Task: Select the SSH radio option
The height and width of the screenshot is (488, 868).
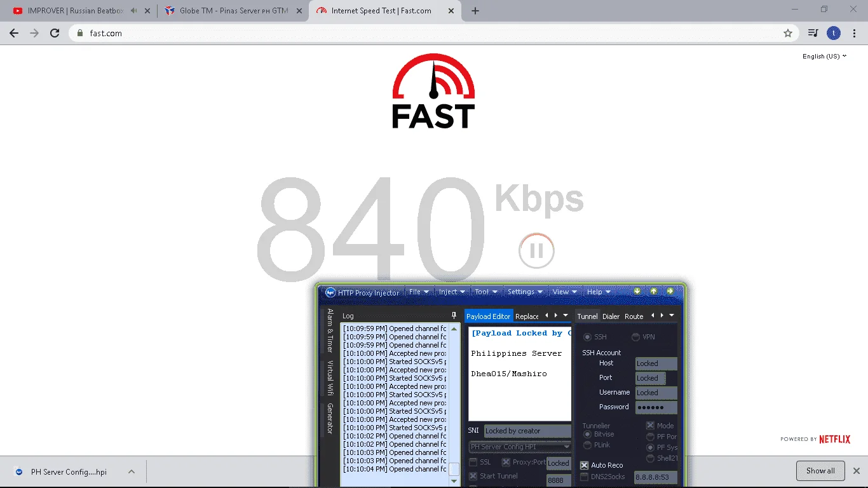Action: click(x=587, y=337)
